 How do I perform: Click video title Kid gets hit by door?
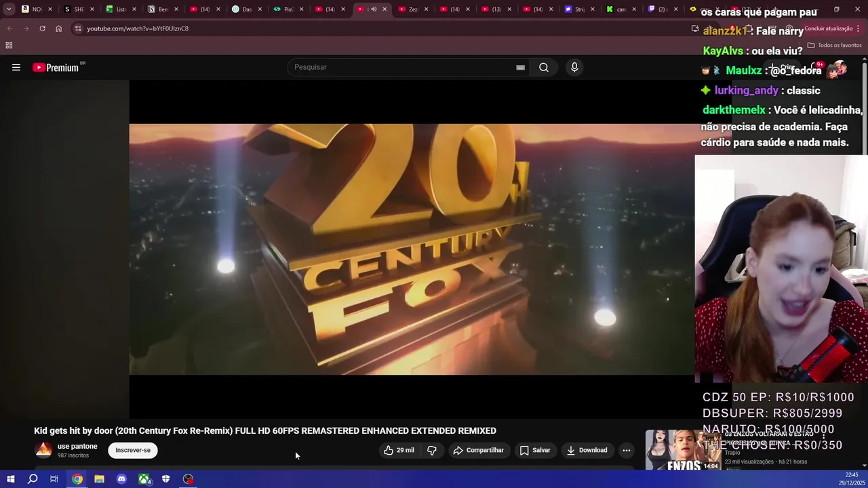[x=265, y=430]
